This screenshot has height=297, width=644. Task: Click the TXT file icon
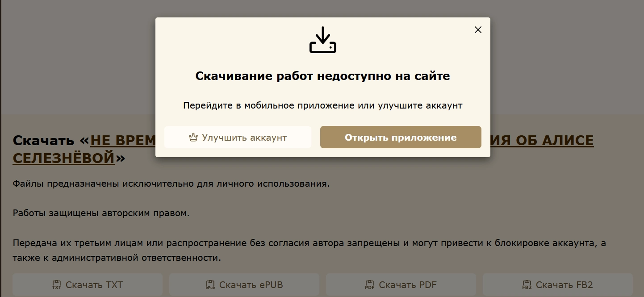[57, 285]
